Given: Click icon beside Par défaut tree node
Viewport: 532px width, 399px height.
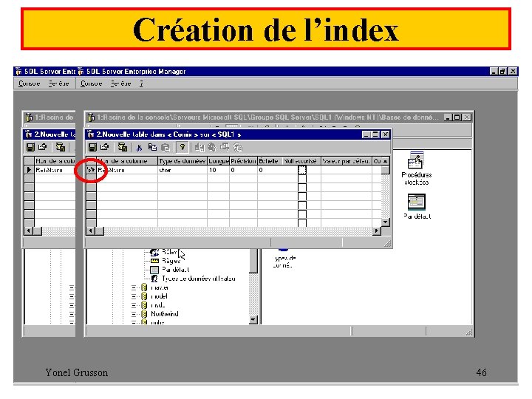Looking at the screenshot, I should (154, 270).
